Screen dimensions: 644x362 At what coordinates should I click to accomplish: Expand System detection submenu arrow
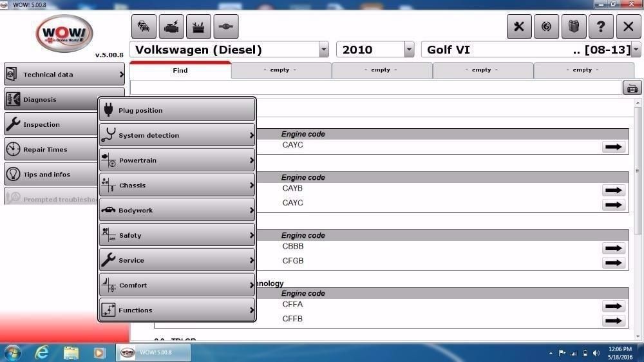(251, 135)
